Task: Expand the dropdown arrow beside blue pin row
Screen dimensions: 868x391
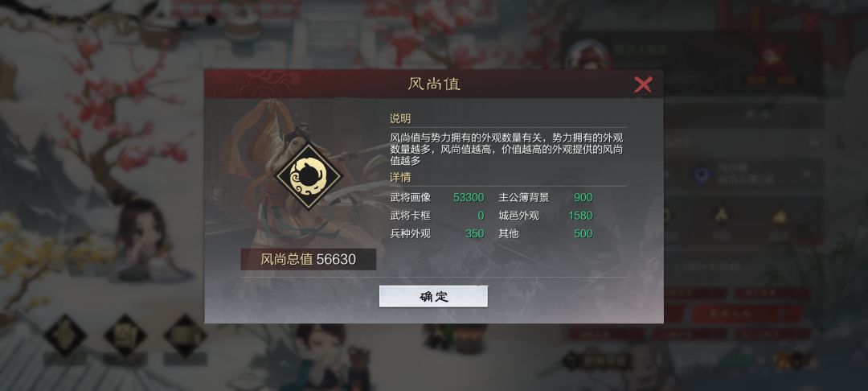Action: tap(805, 175)
